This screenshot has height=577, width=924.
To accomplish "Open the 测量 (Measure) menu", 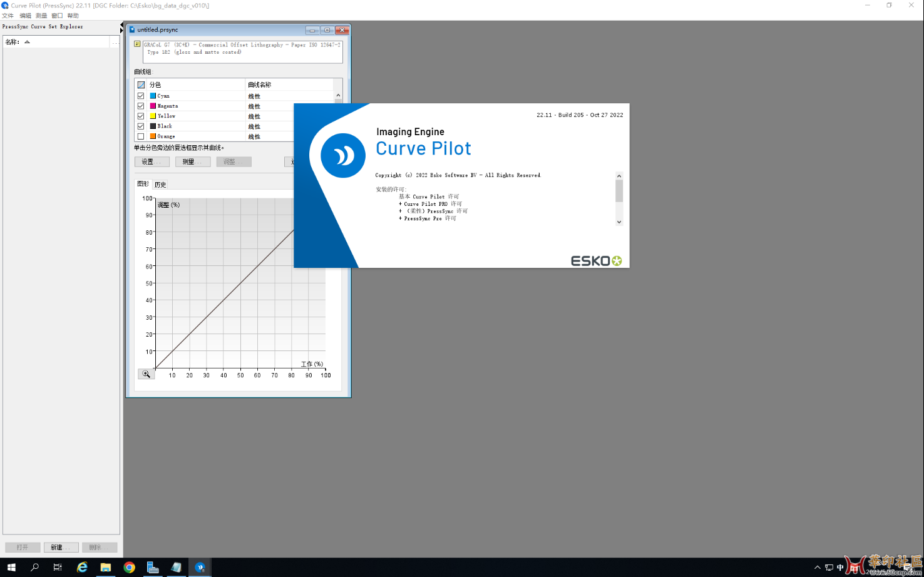I will tap(41, 16).
